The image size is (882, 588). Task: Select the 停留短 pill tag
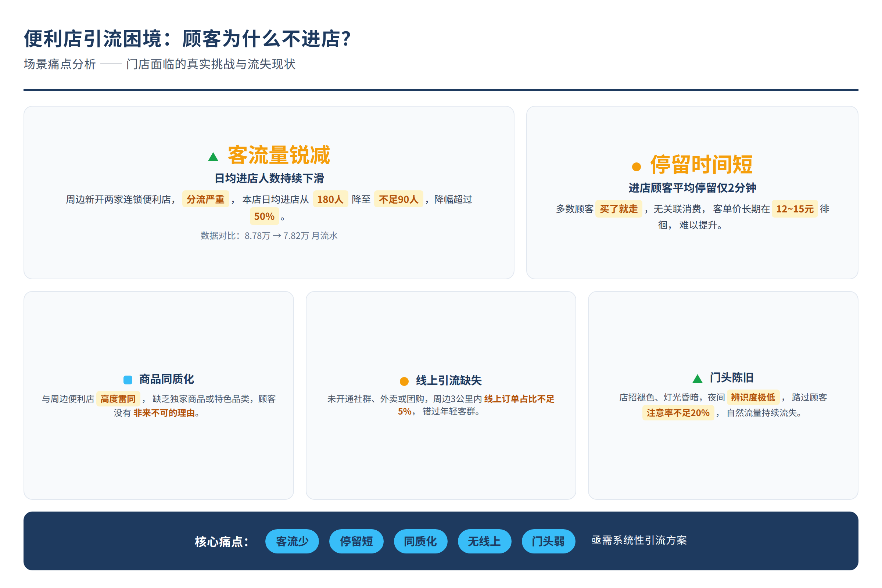tap(356, 541)
